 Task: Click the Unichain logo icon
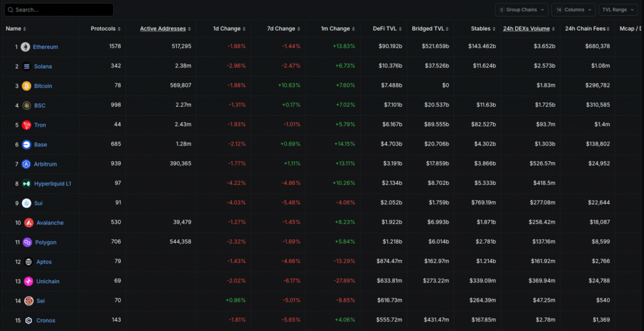point(29,281)
